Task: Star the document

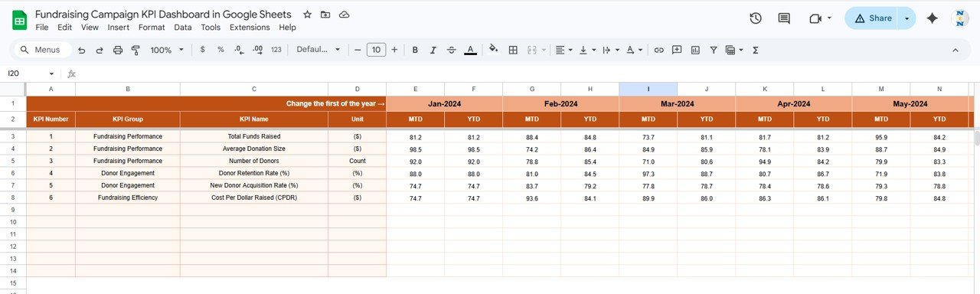Action: 307,15
